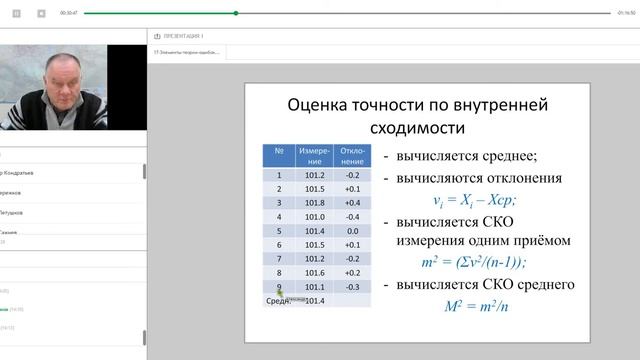Click the text 'вычисляются отклонения'
Viewport: 640px width, 360px height.
pos(479,178)
